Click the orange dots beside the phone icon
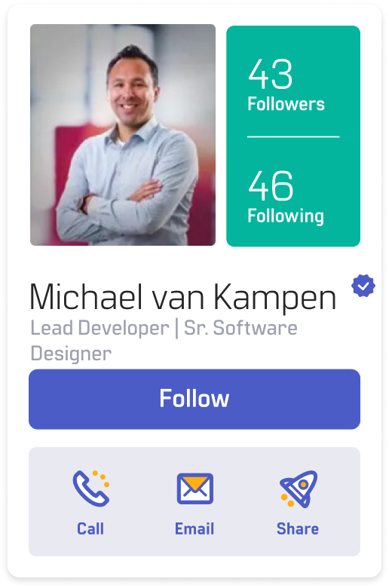Screen dimensions: 389x588 click(x=101, y=479)
